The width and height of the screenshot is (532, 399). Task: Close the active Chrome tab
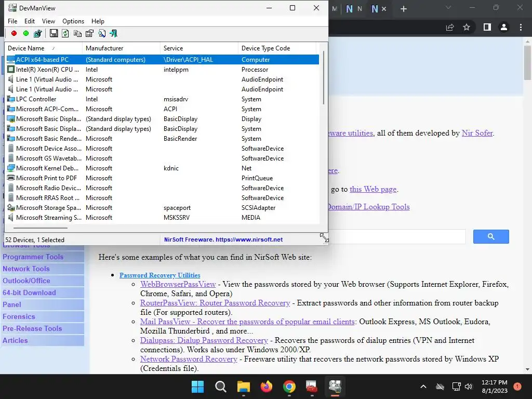tap(384, 9)
